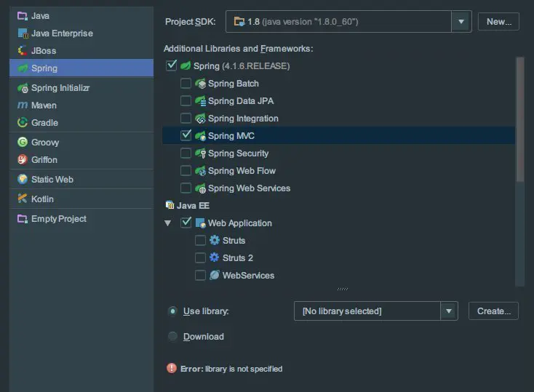The width and height of the screenshot is (534, 392).
Task: Enable the Spring Batch checkbox
Action: pos(186,84)
